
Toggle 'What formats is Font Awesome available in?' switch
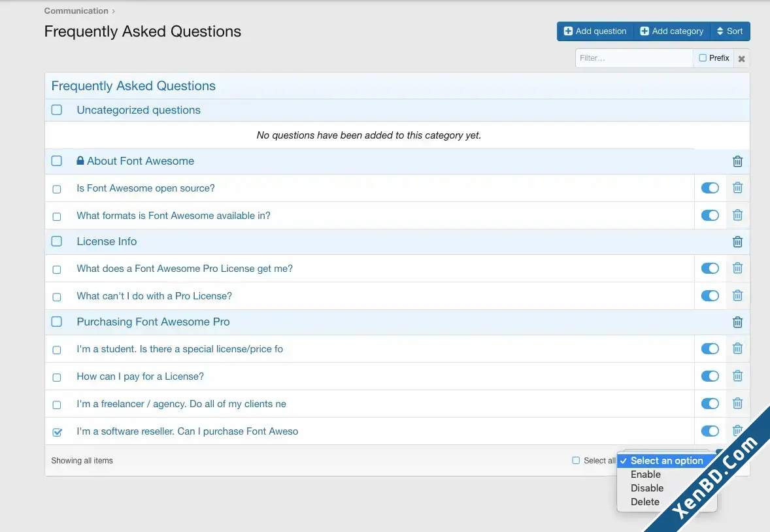point(710,215)
